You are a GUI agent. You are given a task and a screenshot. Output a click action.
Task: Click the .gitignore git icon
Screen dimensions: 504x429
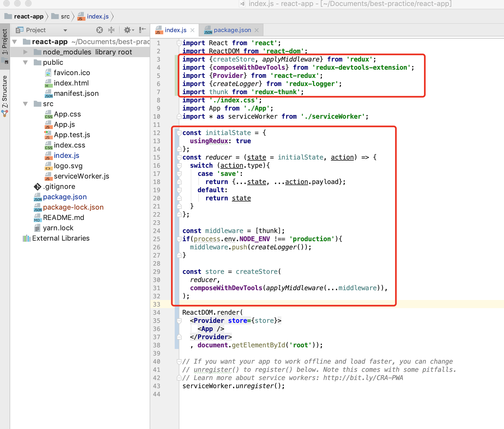38,187
